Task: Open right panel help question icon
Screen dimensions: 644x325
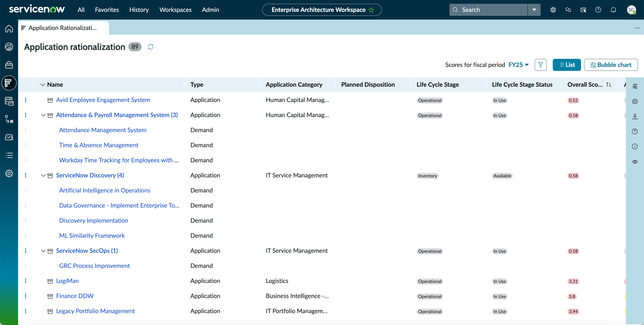Action: click(x=635, y=131)
